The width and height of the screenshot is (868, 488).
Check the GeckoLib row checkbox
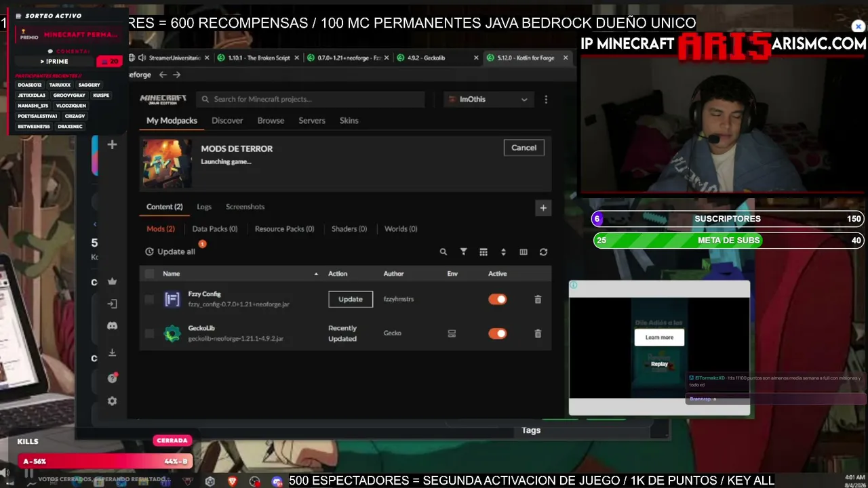pos(149,333)
